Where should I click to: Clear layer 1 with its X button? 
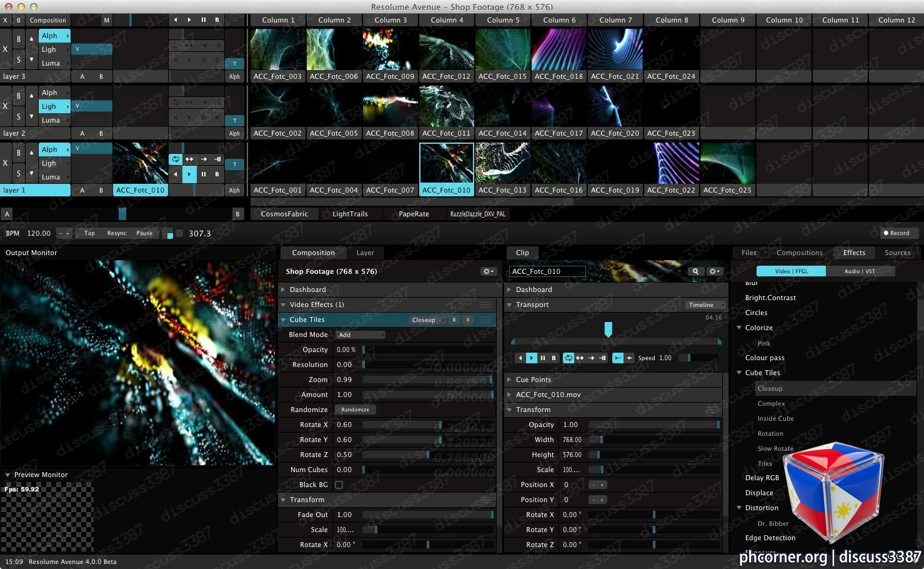point(6,163)
